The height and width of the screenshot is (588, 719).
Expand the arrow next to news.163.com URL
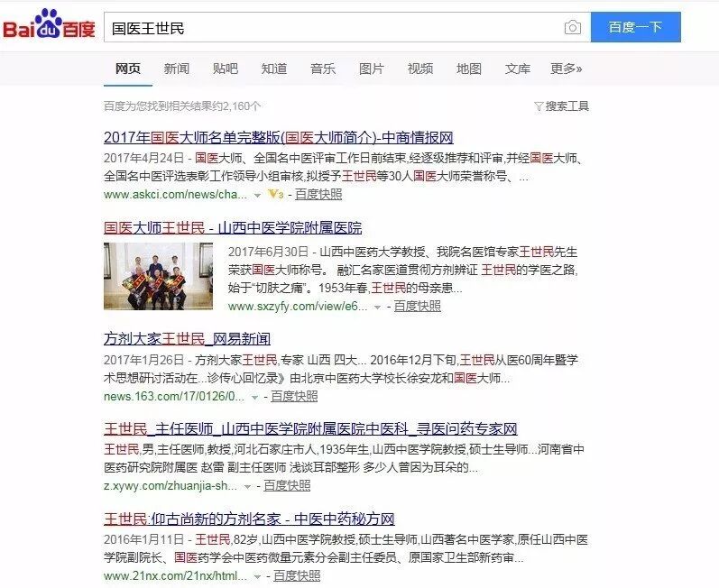coord(254,398)
